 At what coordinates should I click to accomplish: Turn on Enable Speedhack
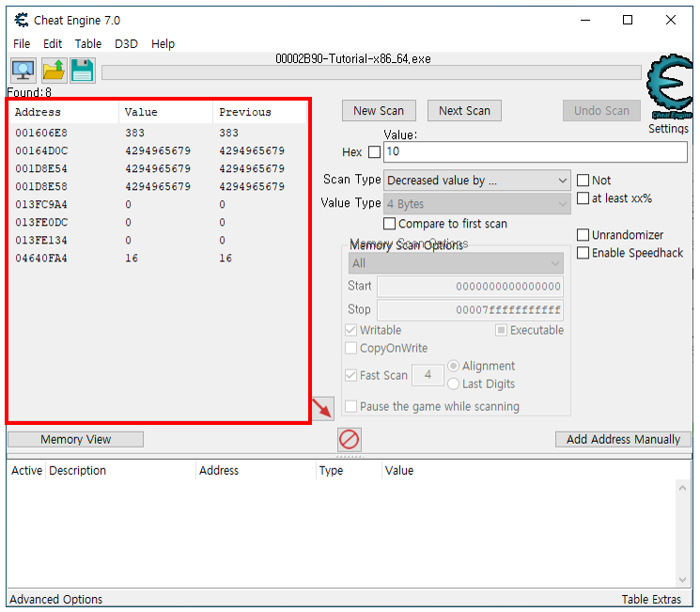pyautogui.click(x=583, y=253)
